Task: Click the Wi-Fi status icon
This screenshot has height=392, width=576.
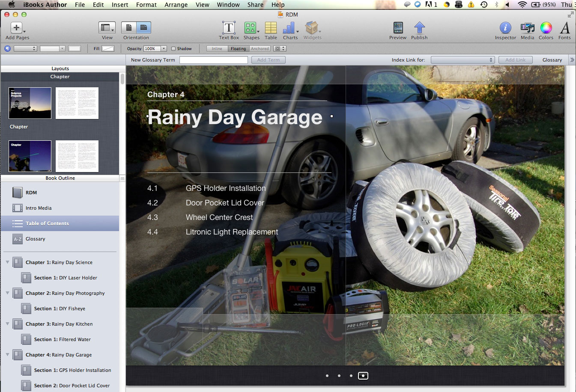Action: 522,5
